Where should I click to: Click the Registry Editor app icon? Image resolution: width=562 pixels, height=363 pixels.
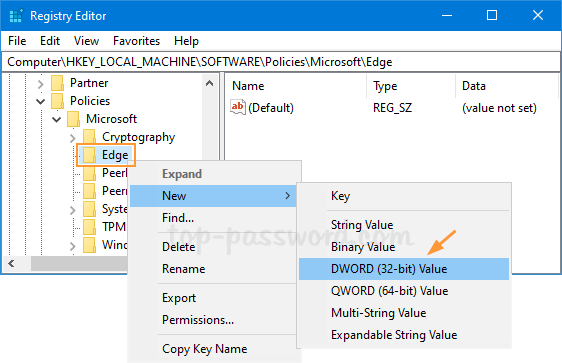point(16,16)
